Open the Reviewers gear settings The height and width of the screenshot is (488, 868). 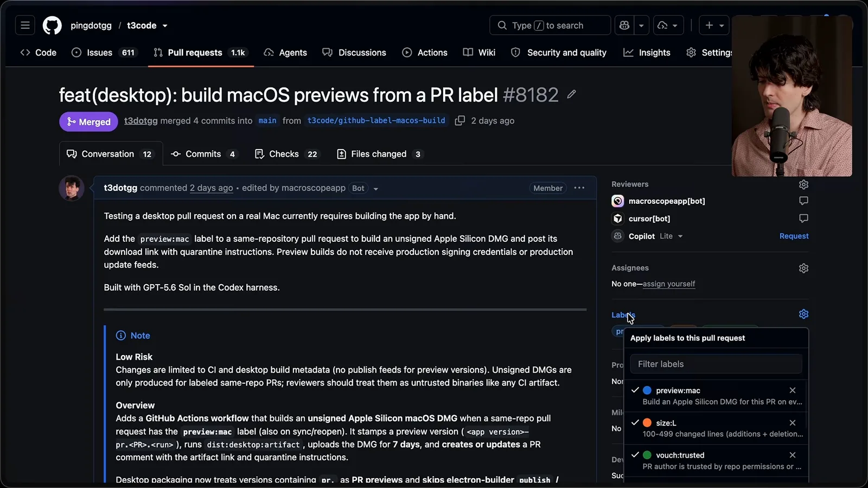tap(803, 184)
